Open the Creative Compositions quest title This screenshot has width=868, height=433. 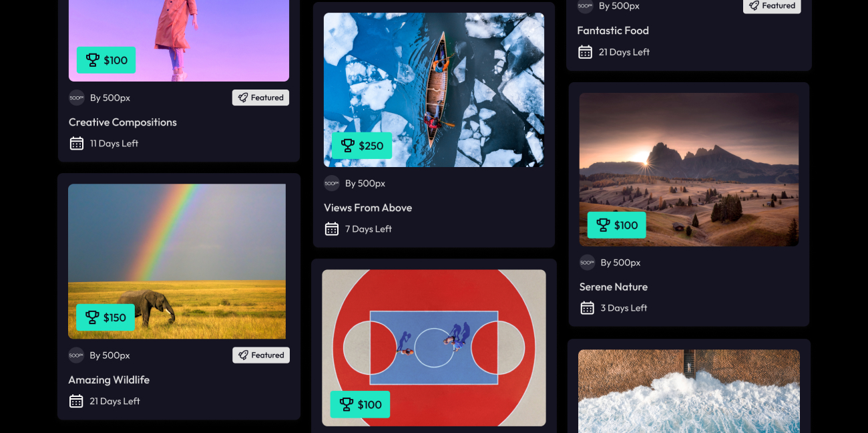(x=123, y=122)
